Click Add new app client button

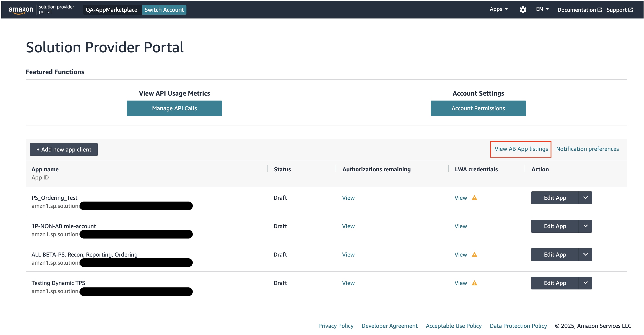[64, 149]
